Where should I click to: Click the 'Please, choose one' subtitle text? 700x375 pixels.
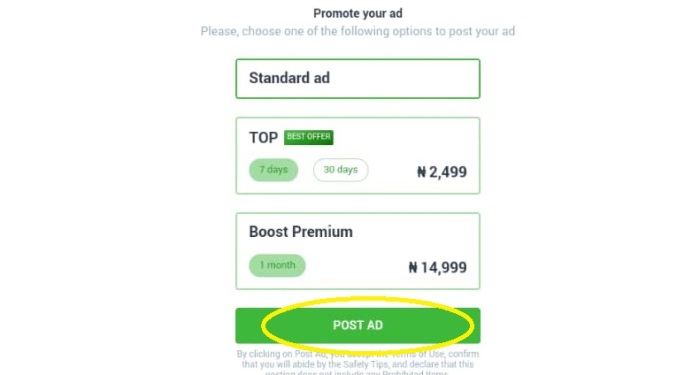(358, 31)
